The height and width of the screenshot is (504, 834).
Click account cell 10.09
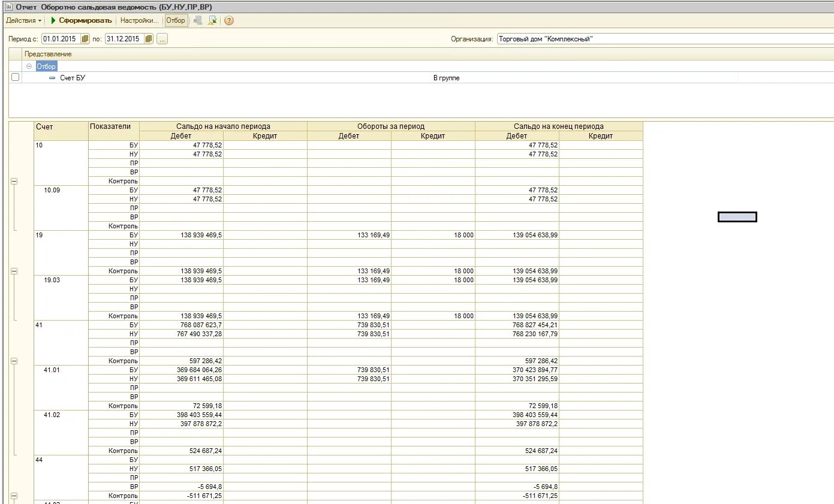tap(61, 208)
